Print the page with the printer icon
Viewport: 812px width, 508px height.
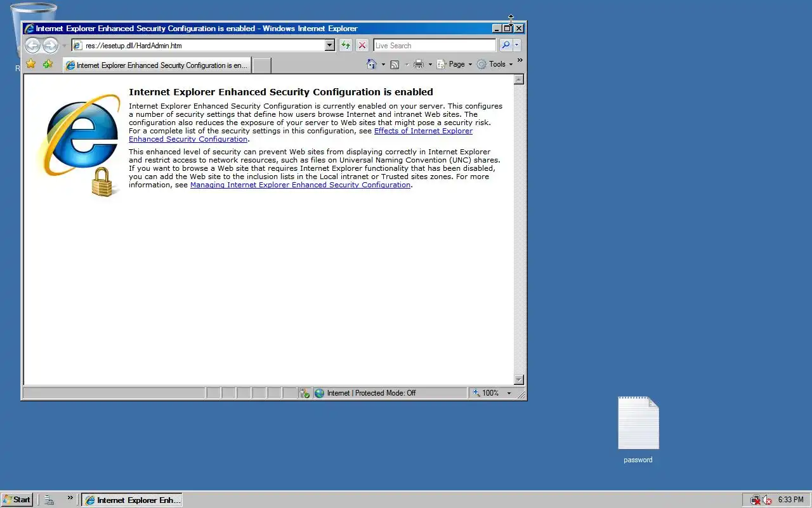tap(419, 64)
